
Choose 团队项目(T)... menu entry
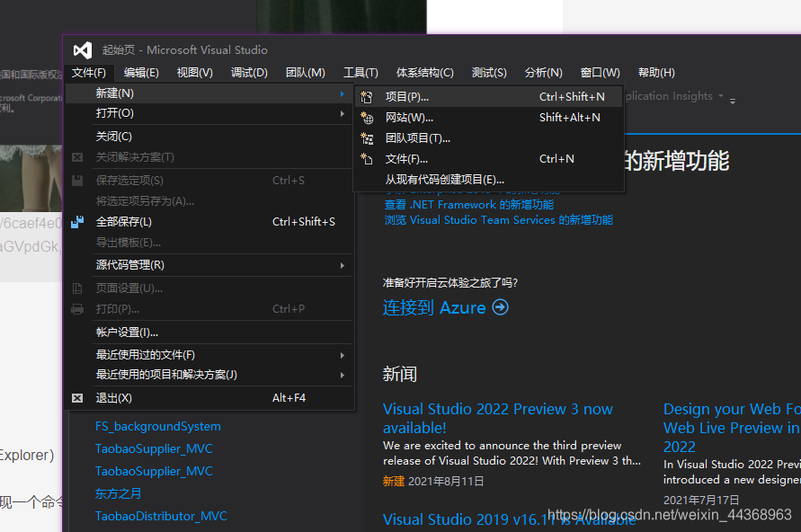(488, 138)
